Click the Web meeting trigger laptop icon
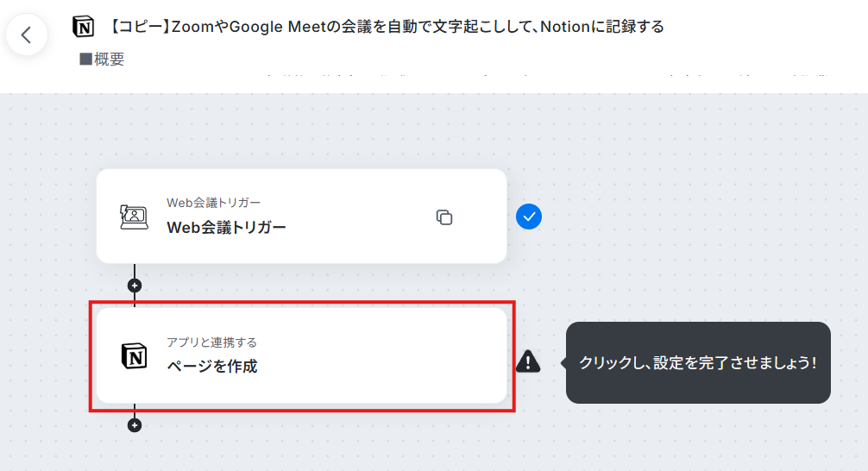Viewport: 868px width, 471px height. pos(134,217)
